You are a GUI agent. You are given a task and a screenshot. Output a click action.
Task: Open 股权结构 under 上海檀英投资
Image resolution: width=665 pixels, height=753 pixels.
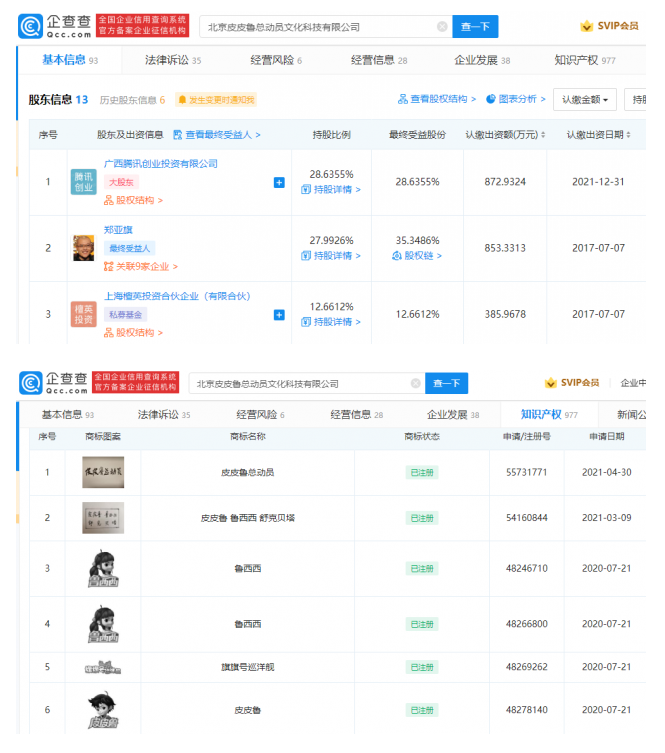coord(133,333)
